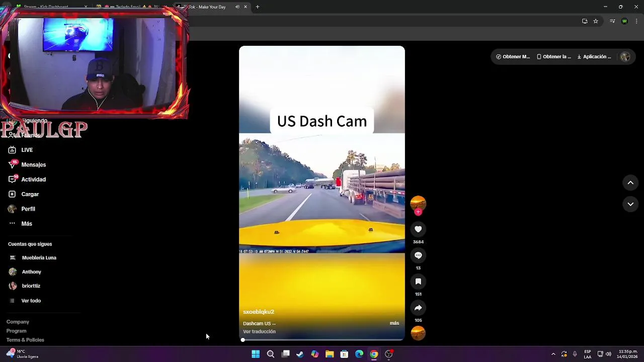Open the ESP LAA language switcher
This screenshot has width=644, height=362.
point(588,354)
